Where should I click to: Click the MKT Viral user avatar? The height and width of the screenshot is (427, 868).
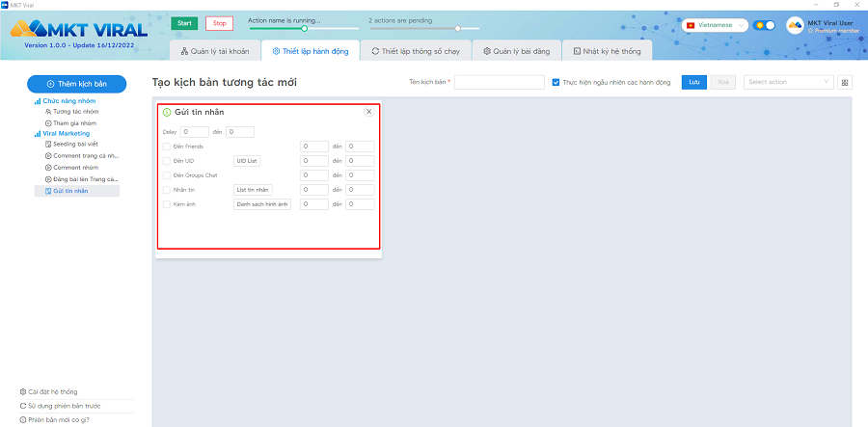pos(795,26)
